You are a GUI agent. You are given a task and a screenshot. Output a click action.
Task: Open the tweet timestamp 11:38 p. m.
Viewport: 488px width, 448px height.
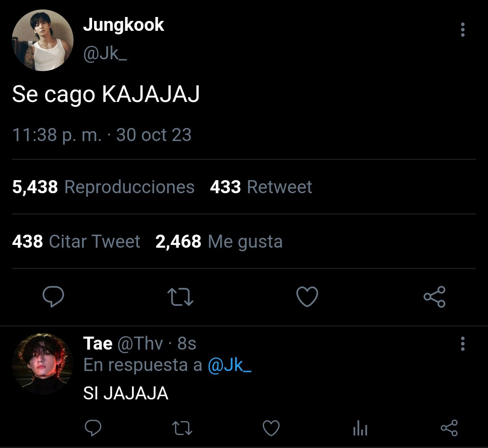[57, 135]
